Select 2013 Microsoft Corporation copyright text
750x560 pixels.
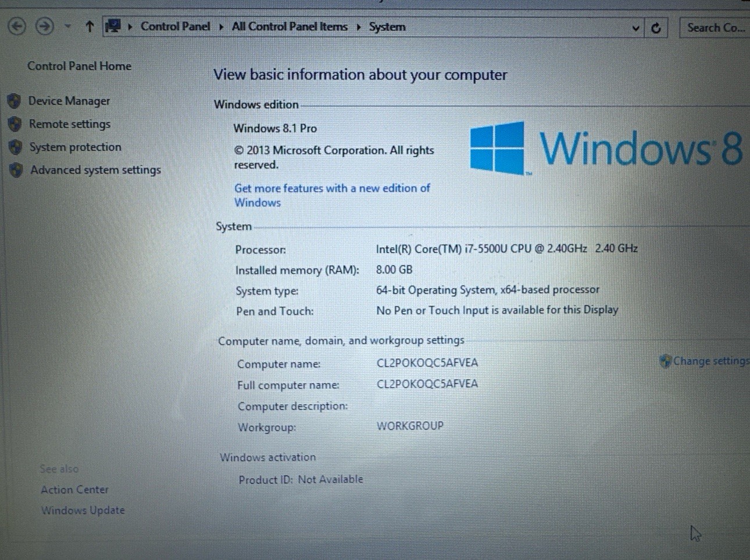pos(334,157)
